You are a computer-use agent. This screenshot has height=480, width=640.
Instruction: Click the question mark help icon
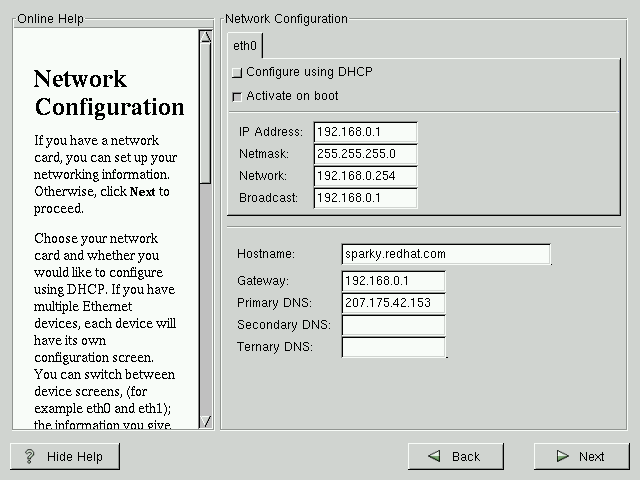pos(30,456)
